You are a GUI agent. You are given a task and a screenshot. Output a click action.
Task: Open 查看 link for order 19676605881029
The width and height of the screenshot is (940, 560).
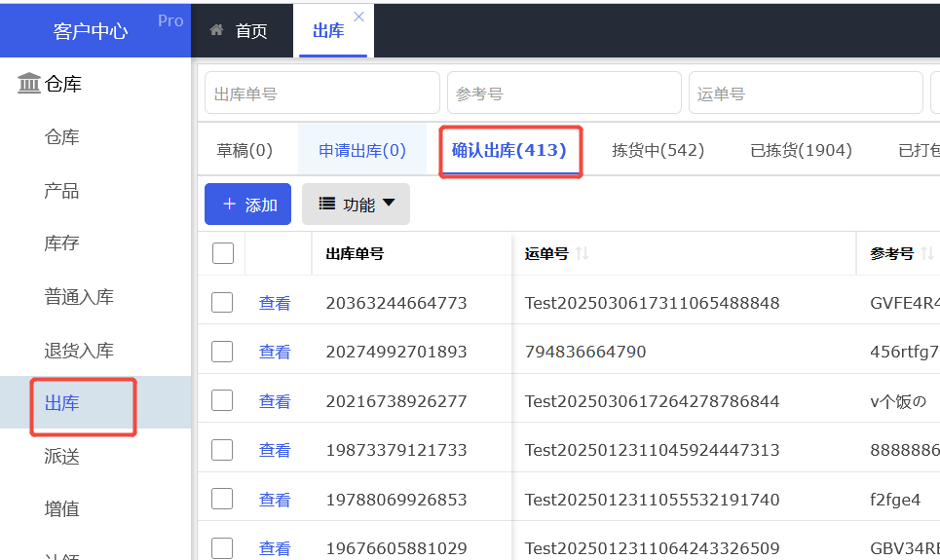click(x=275, y=548)
